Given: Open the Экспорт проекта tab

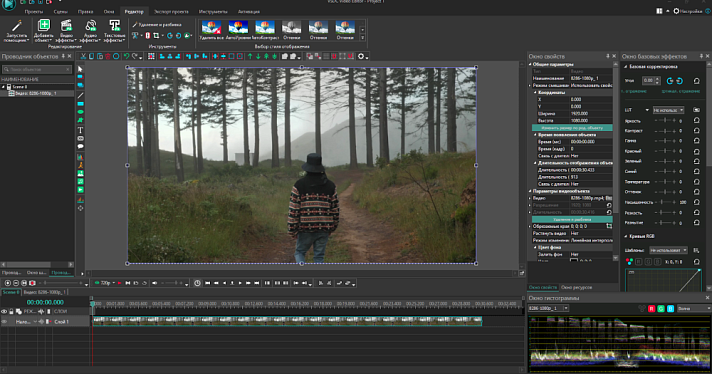Looking at the screenshot, I should click(x=171, y=11).
